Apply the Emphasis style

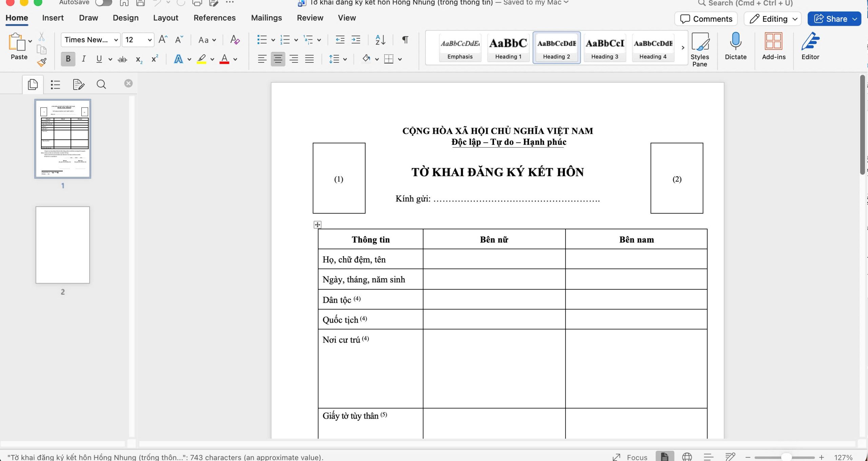pos(460,47)
